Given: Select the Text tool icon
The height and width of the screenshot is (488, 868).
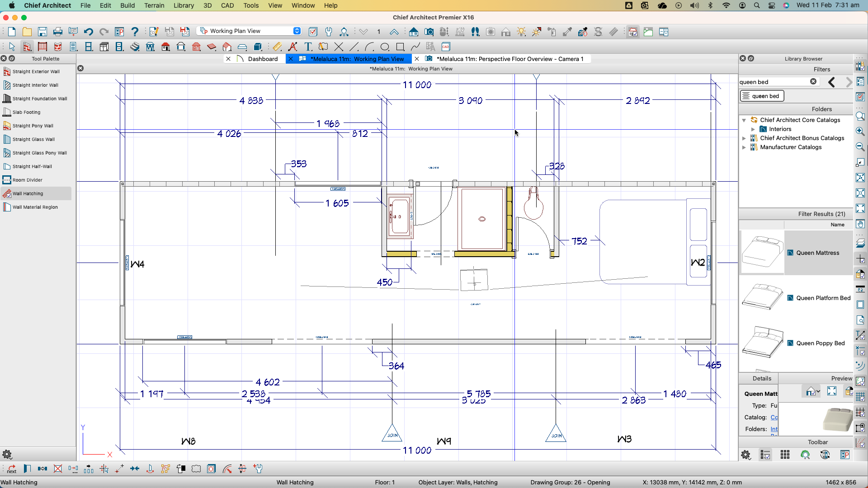Looking at the screenshot, I should [x=308, y=47].
